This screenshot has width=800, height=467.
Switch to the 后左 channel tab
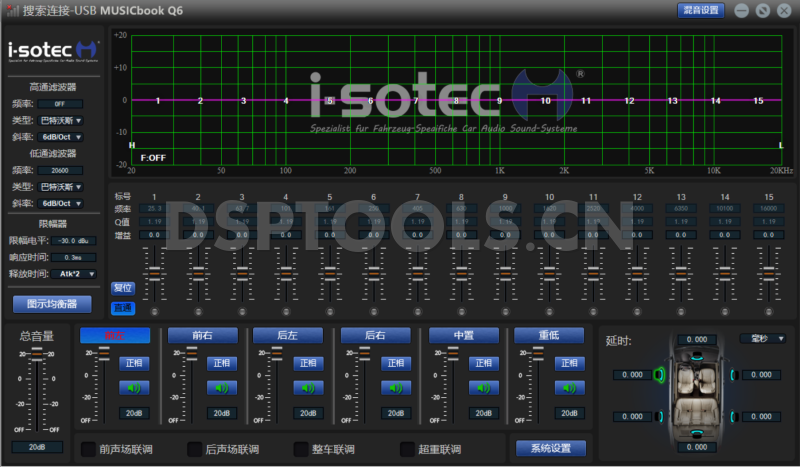pyautogui.click(x=288, y=335)
